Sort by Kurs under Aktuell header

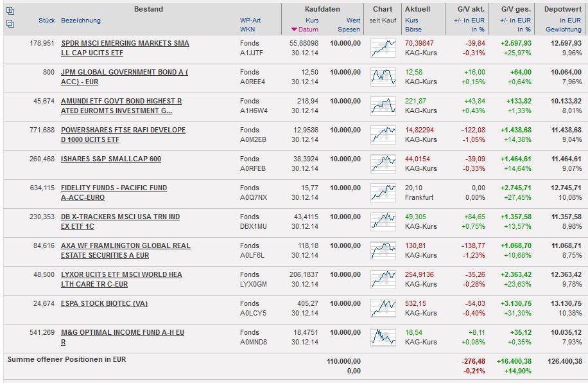tap(411, 20)
